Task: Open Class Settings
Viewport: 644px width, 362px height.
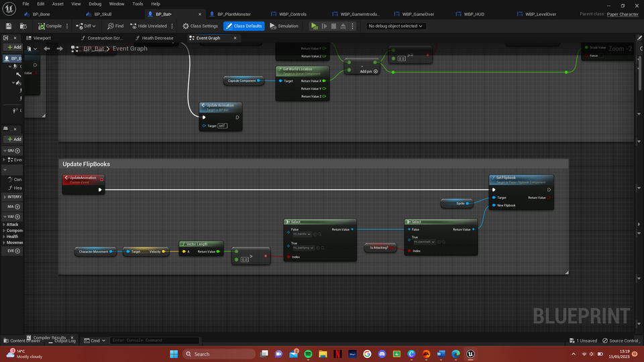Action: [200, 26]
